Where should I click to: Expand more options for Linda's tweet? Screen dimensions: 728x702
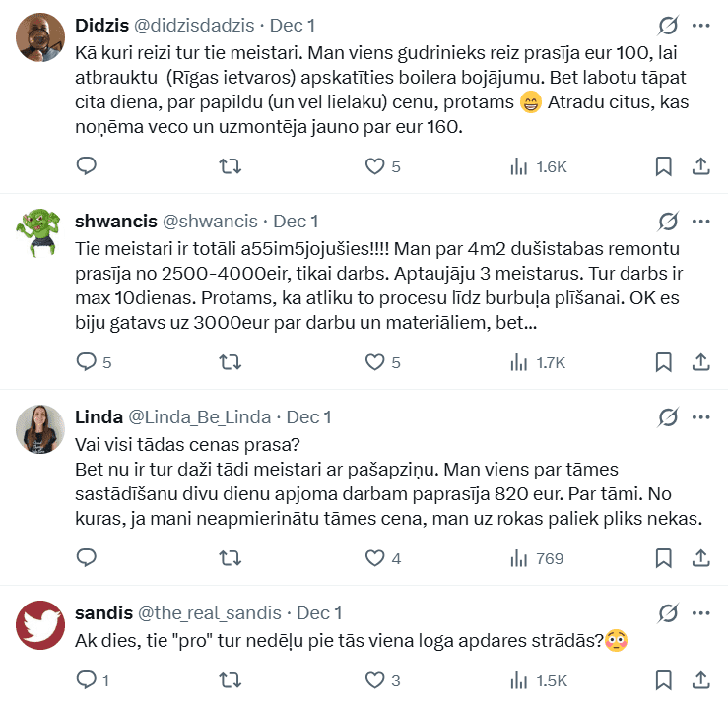tap(700, 416)
